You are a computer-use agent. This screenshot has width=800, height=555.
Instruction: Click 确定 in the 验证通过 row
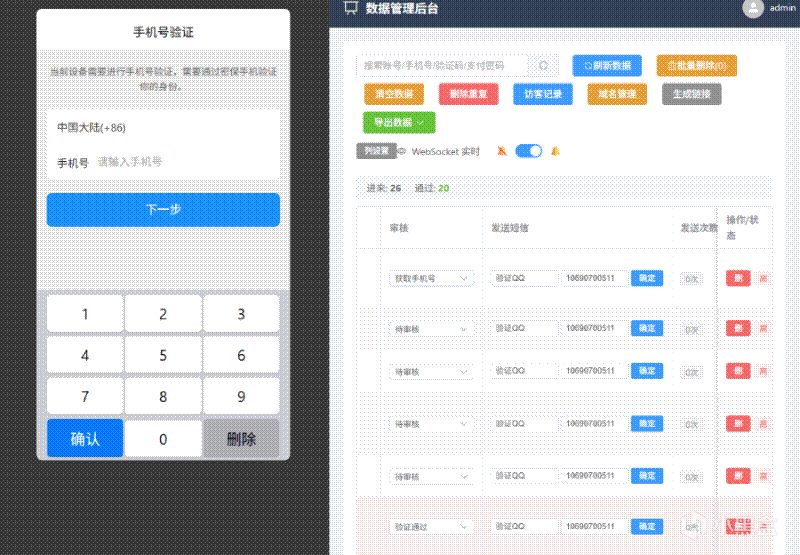pos(647,526)
